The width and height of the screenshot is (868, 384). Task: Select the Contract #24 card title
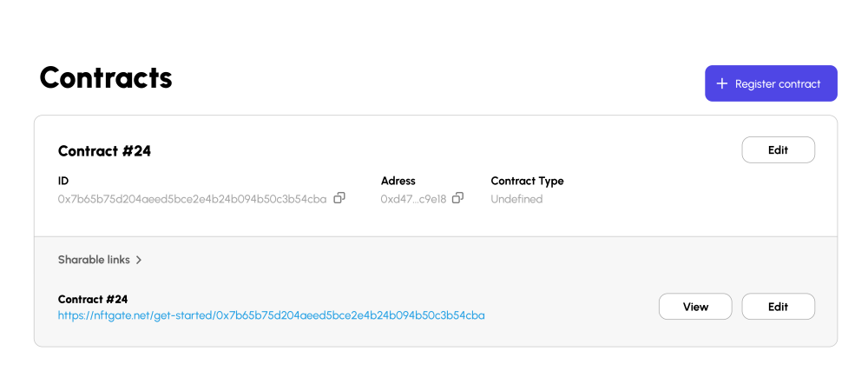(105, 151)
